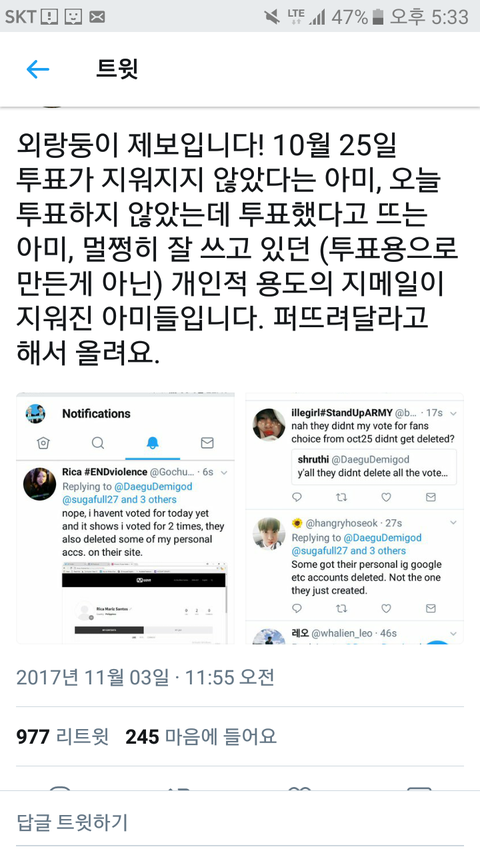Click the home icon in Notifications screenshot
480x853 pixels.
(43, 443)
